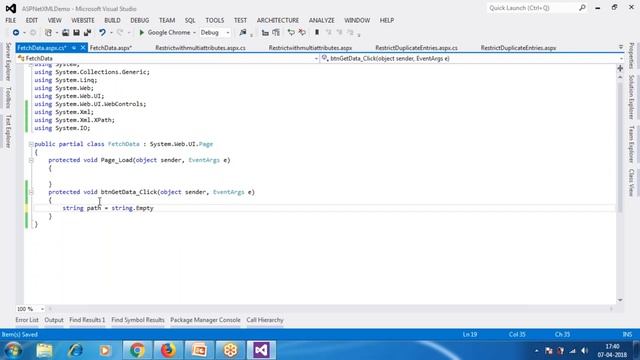Click the Navigate Forward toolbar icon

click(33, 33)
